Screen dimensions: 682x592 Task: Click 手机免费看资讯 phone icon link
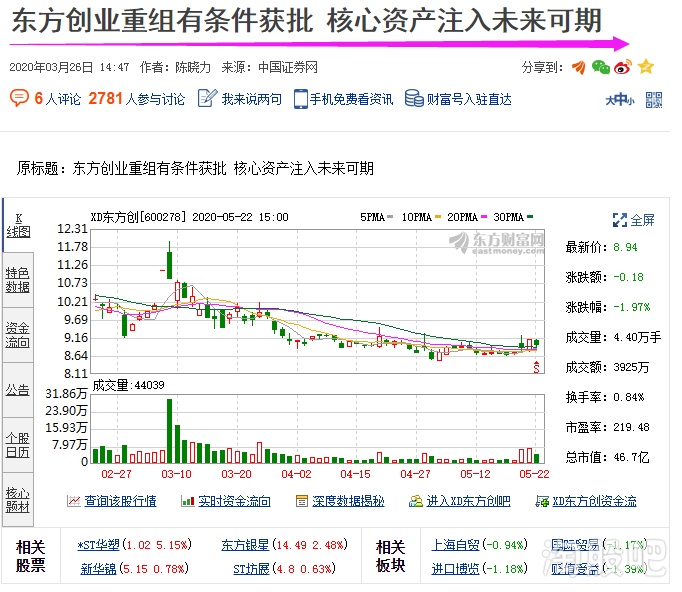click(343, 99)
